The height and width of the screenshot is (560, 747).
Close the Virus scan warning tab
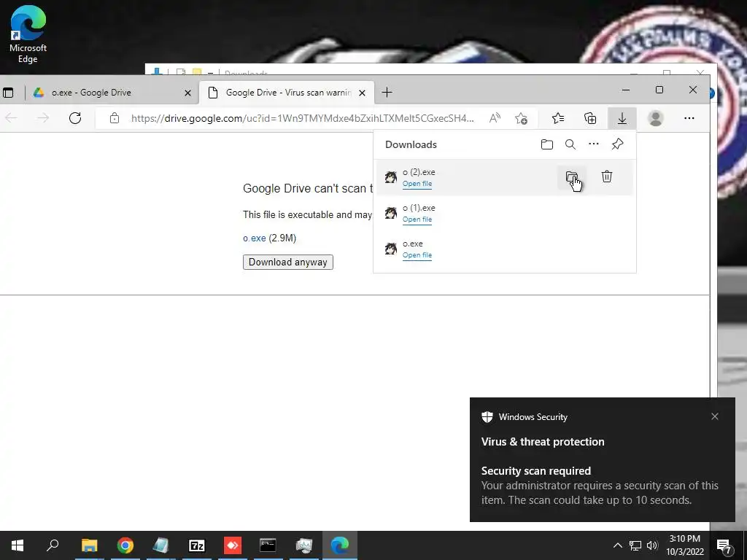pyautogui.click(x=362, y=93)
